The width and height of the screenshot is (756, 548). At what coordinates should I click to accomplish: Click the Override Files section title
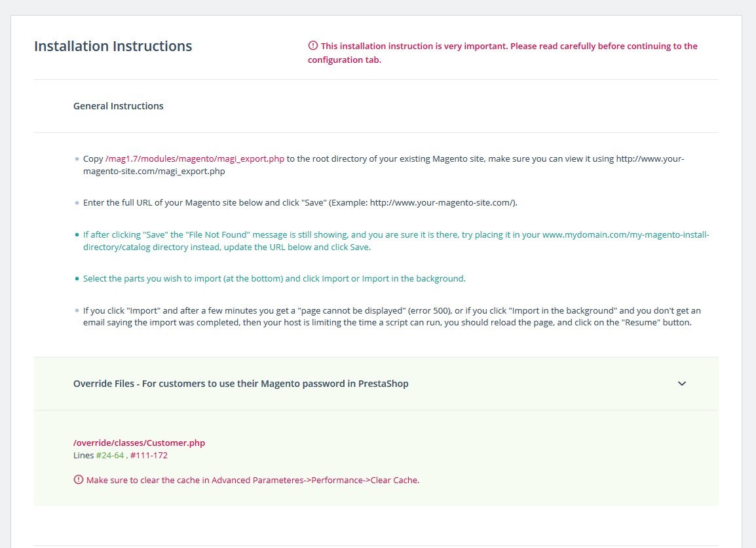(240, 384)
